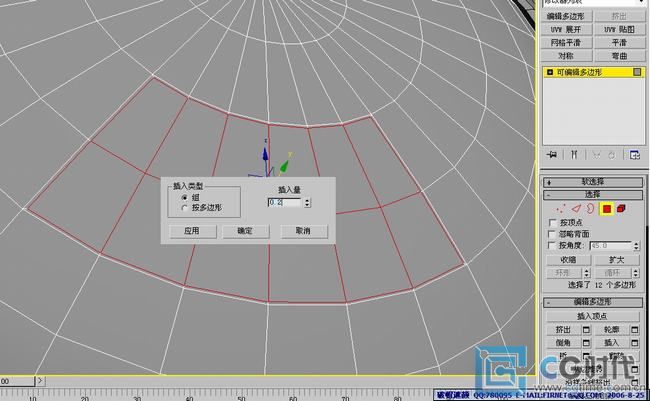Click the 扩大 selection button
Screen dimensions: 650x401
point(617,260)
